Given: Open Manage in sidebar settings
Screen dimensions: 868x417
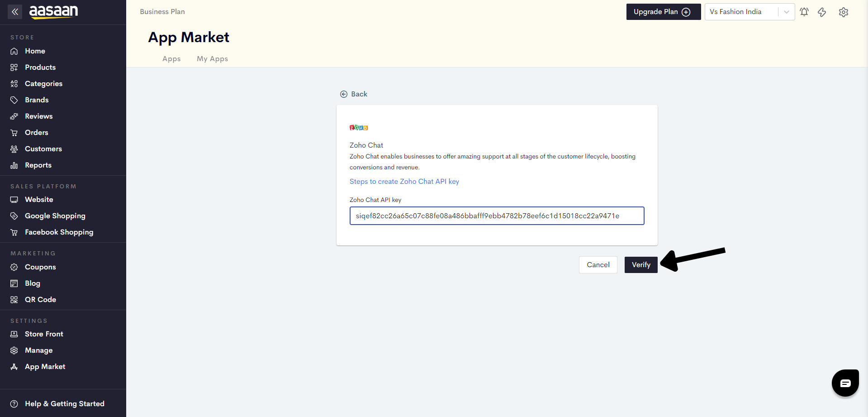Looking at the screenshot, I should click(x=38, y=350).
